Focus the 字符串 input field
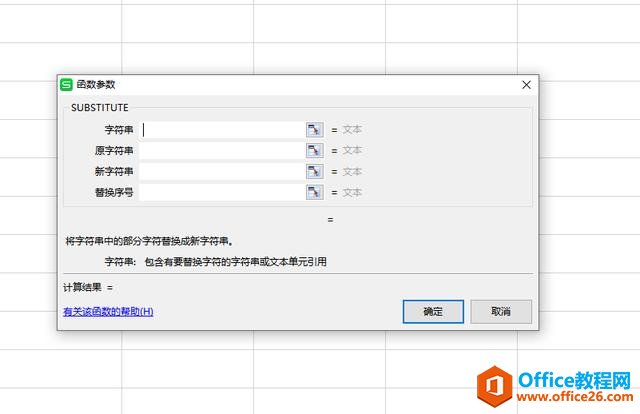The width and height of the screenshot is (640, 414). tap(222, 130)
